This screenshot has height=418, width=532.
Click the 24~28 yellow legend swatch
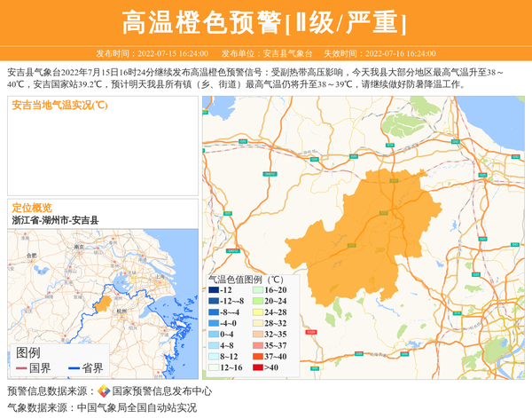257,312
